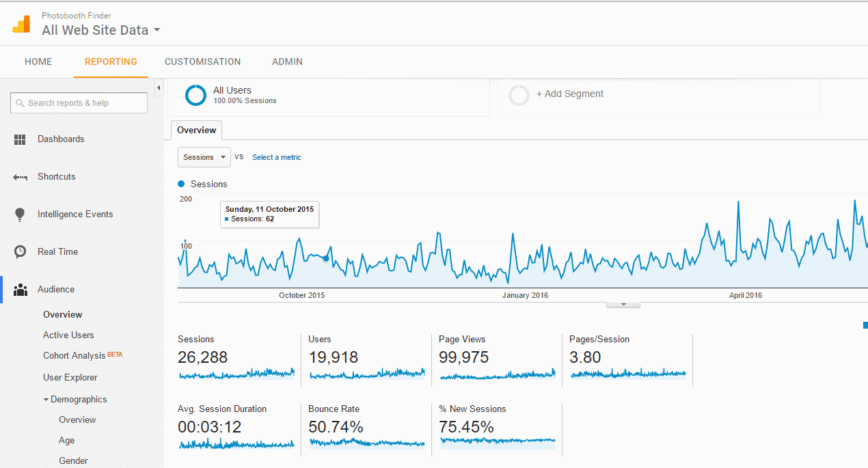Click the Bounce Rate sparkline chart
Image resolution: width=868 pixels, height=468 pixels.
(x=367, y=443)
